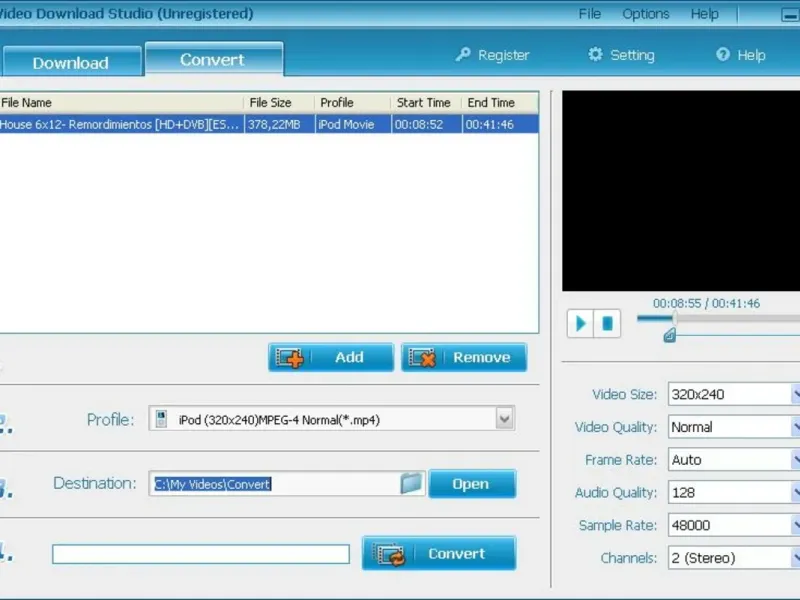Screen dimensions: 800x600
Task: Open the Options menu
Action: tap(645, 14)
